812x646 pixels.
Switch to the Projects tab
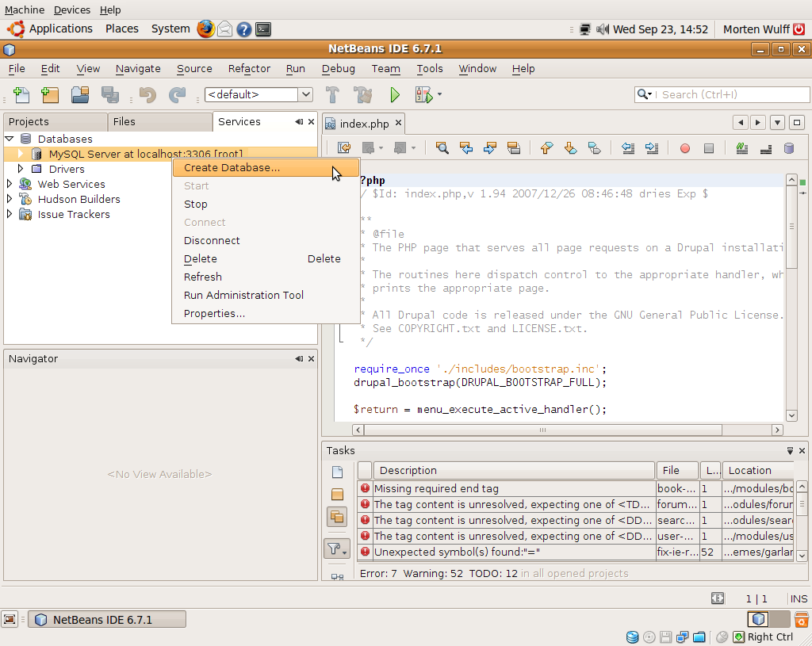[56, 121]
